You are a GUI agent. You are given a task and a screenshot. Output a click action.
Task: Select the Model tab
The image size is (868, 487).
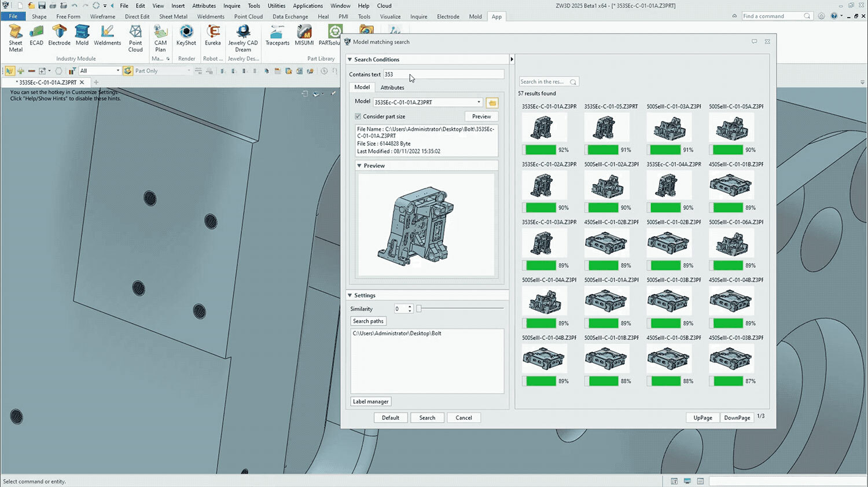coord(362,87)
